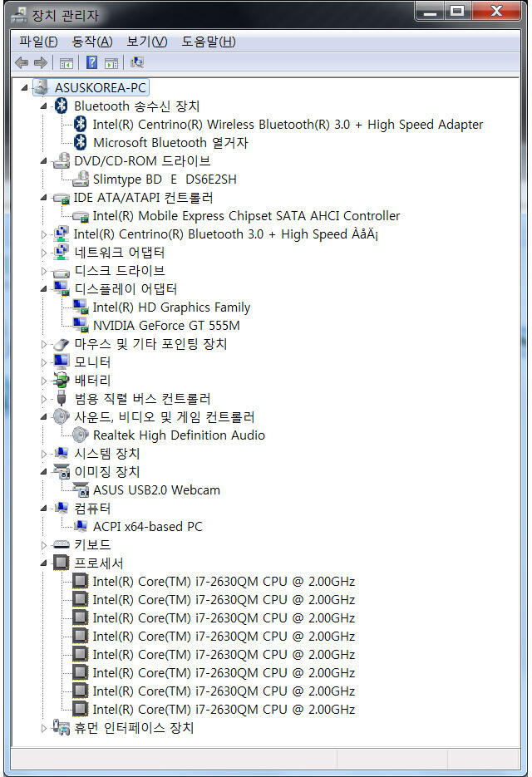The height and width of the screenshot is (777, 532).
Task: Collapse the 프로세서 branch
Action: [43, 563]
